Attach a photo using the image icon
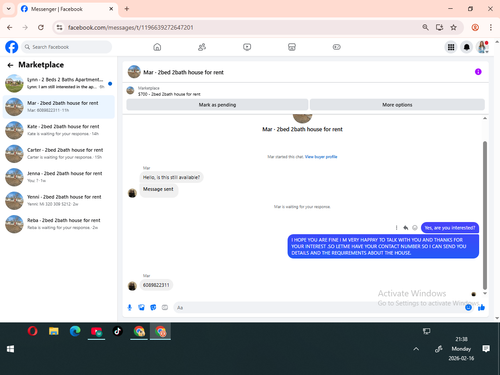Viewport: 500px width, 375px height. (x=141, y=307)
